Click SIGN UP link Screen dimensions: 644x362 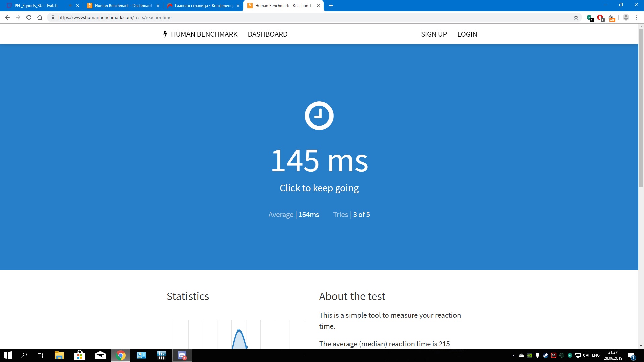point(434,34)
